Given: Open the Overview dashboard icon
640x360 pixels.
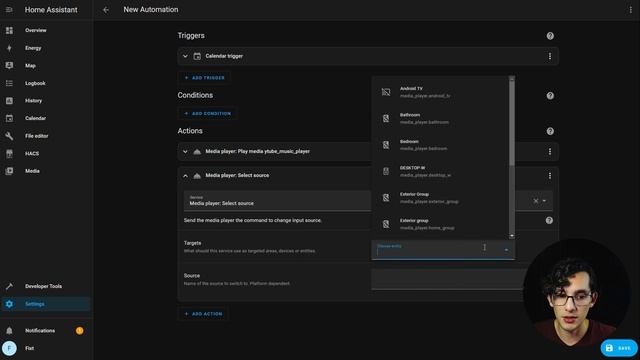Looking at the screenshot, I should [9, 30].
